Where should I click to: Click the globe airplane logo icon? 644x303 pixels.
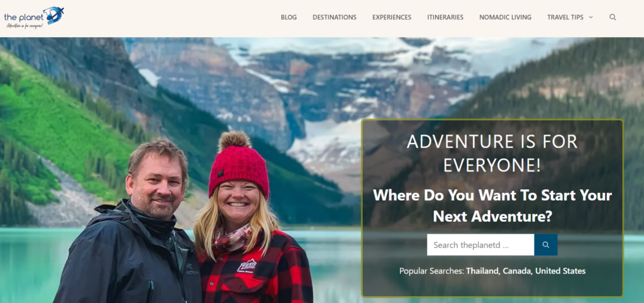coord(53,15)
